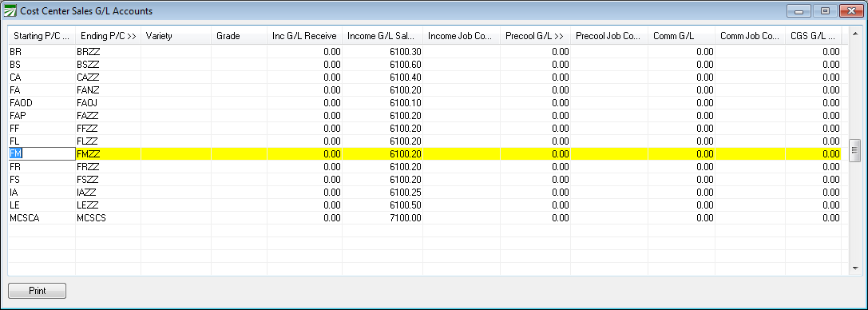Sort by Starting P/C column header
This screenshot has width=868, height=310.
[x=42, y=36]
